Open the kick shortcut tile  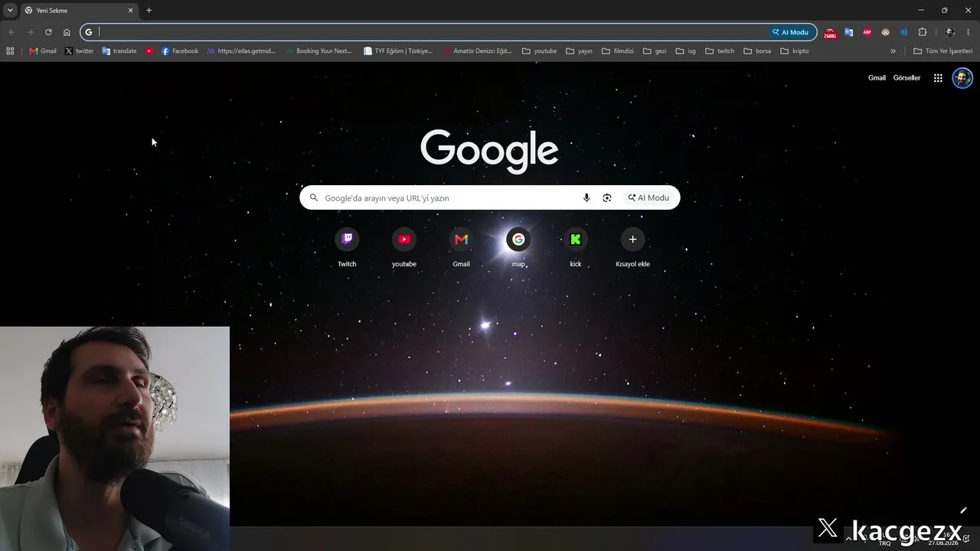576,247
